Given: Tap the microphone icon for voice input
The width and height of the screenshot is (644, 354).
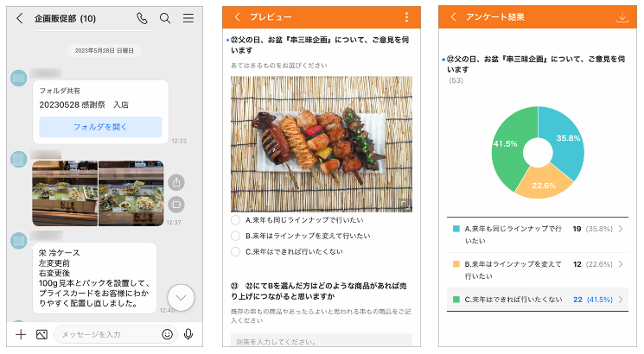Looking at the screenshot, I should point(188,334).
